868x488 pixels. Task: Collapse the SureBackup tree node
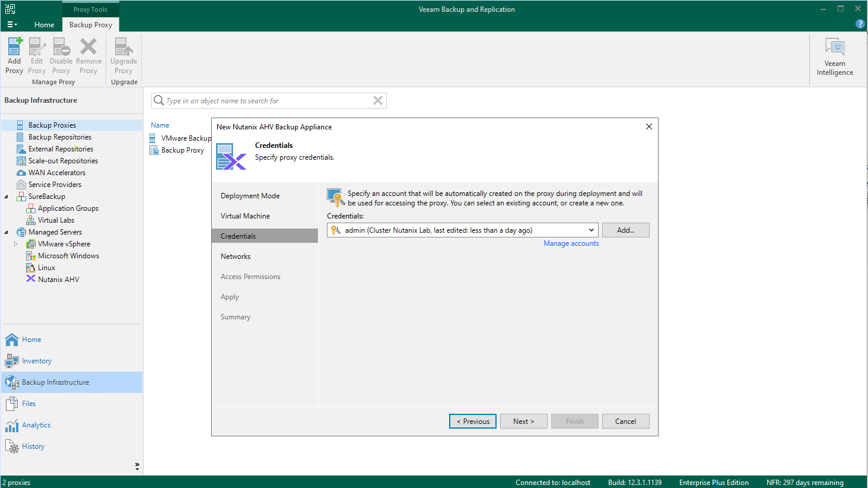coord(7,197)
